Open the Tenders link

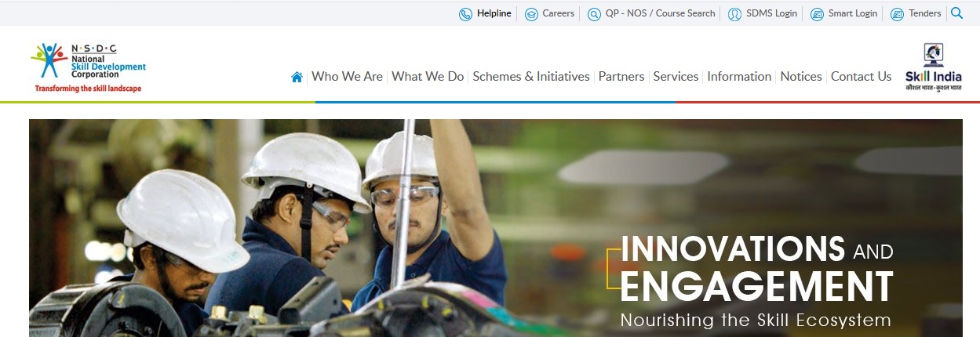(x=925, y=13)
